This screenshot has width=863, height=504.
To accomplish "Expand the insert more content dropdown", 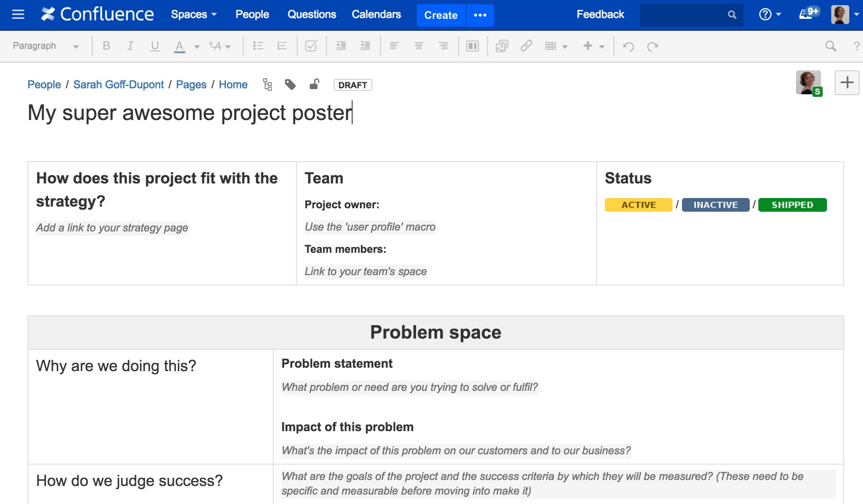I will coord(602,47).
